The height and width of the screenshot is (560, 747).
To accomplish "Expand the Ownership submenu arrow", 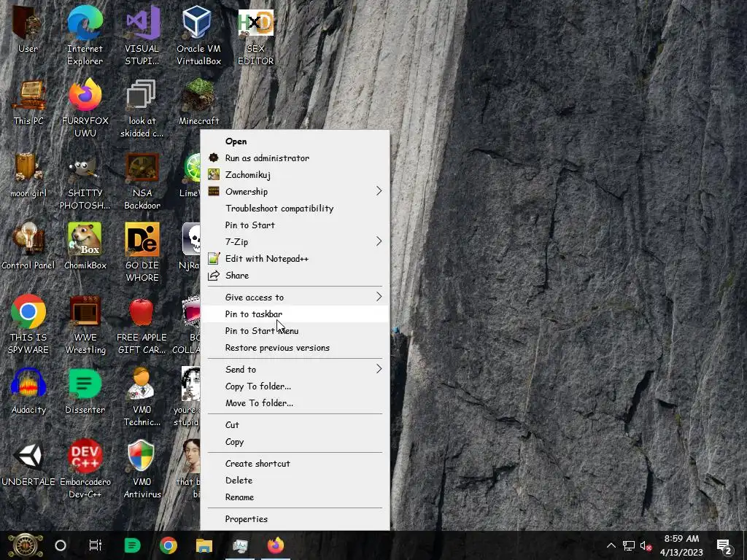I will pyautogui.click(x=379, y=191).
